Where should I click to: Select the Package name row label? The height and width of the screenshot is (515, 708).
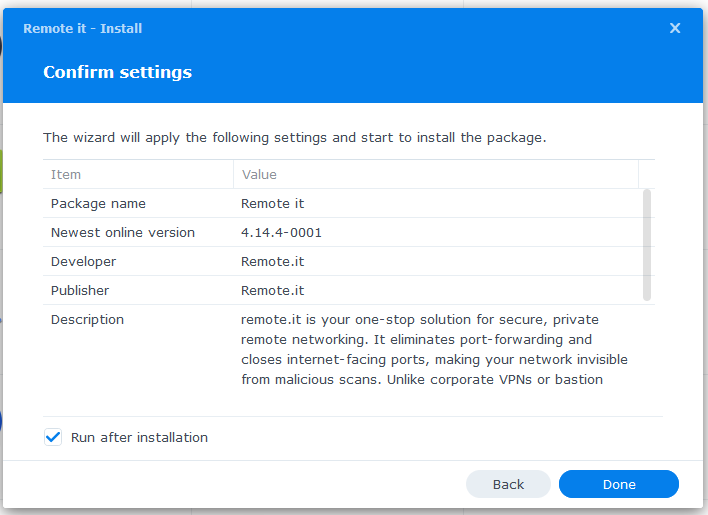[98, 204]
